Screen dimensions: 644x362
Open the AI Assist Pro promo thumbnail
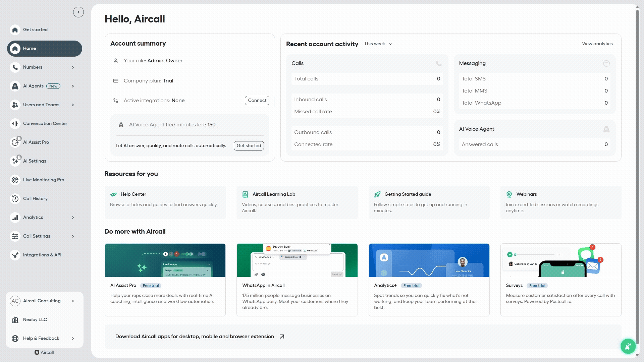[x=165, y=260]
